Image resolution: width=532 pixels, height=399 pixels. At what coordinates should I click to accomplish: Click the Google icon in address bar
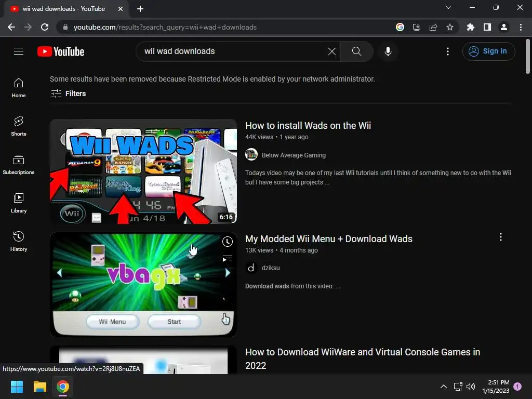400,27
